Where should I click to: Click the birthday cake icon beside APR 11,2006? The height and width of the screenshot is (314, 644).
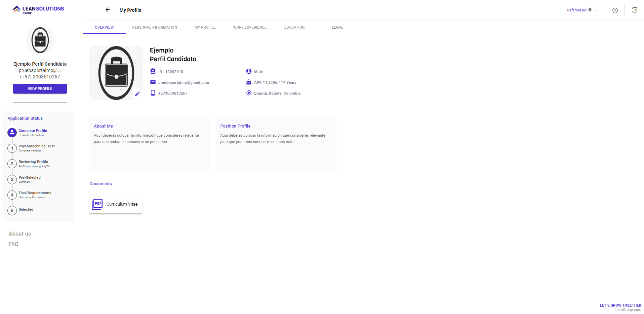(249, 82)
